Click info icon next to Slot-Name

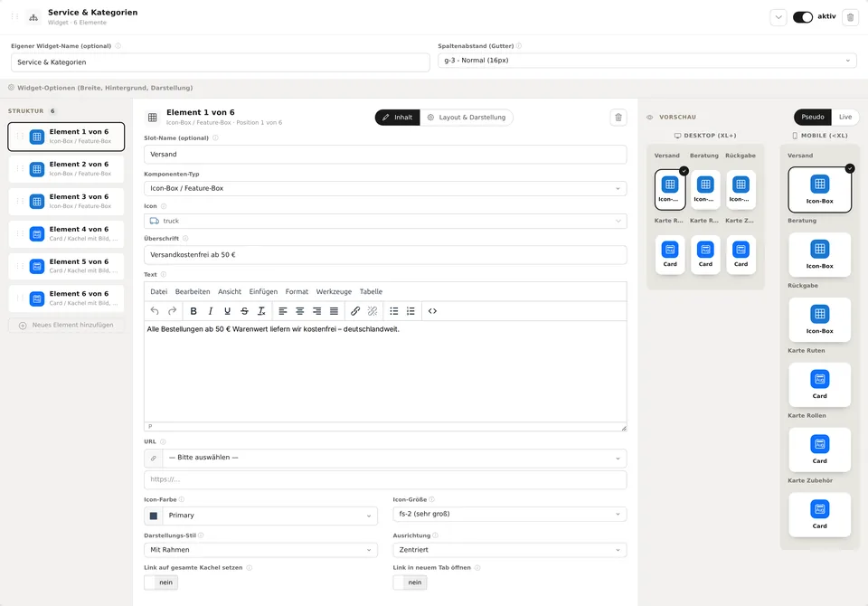[215, 137]
